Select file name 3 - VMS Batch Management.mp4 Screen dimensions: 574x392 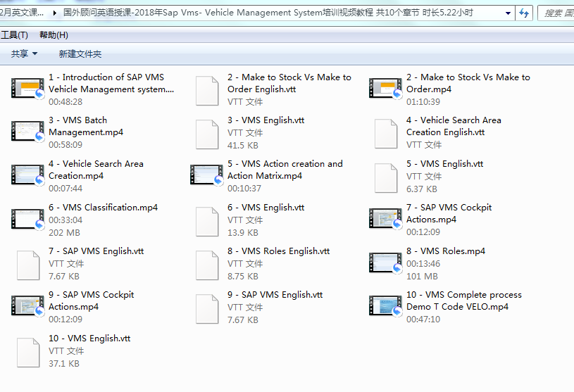click(86, 126)
